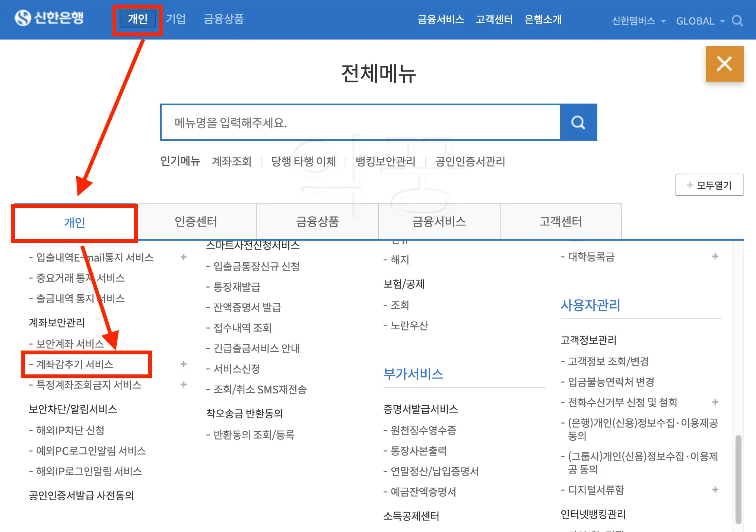Expand the 디지털서류함 plus icon
Viewport: 756px width, 532px height.
point(715,490)
